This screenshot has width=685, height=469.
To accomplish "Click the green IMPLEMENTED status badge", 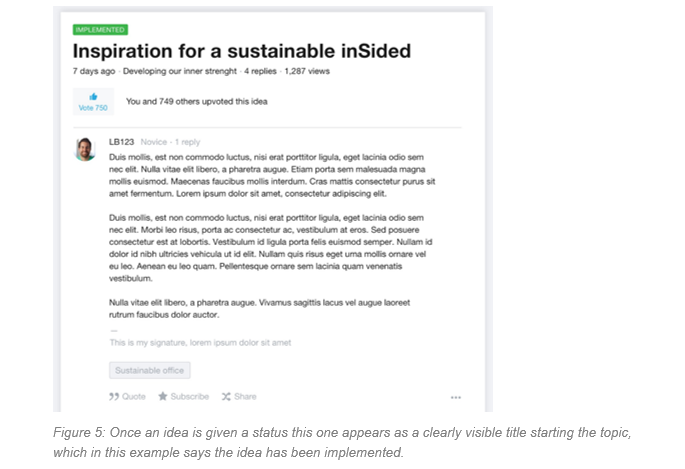I will [x=100, y=30].
